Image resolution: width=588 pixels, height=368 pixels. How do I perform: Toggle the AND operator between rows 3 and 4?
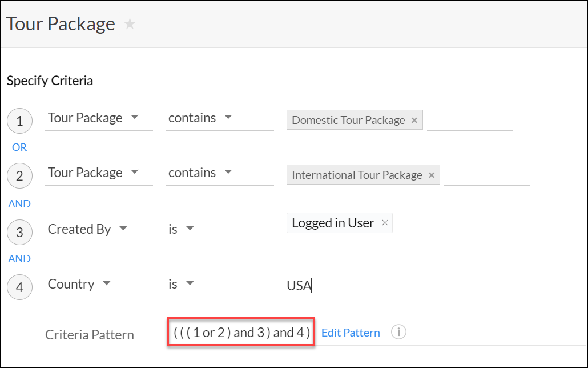click(19, 258)
